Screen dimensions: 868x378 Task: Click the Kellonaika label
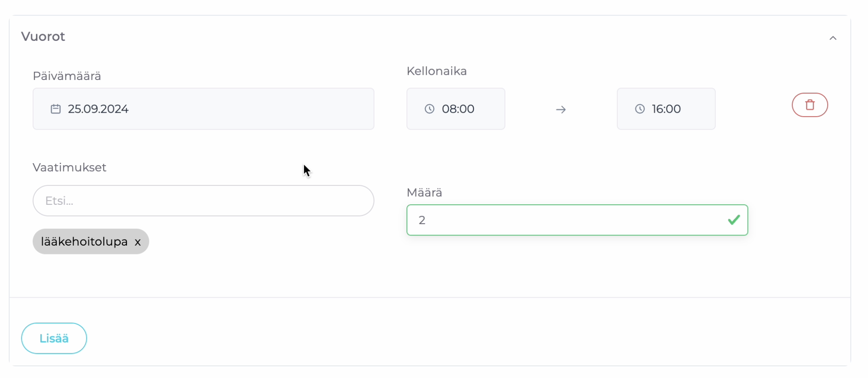tap(436, 71)
